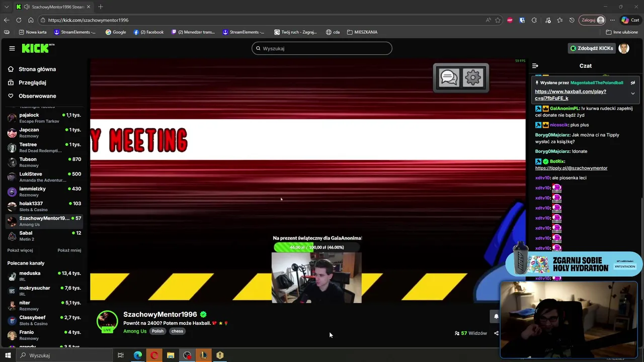Open the browser three-dots menu
Image resolution: width=644 pixels, height=362 pixels.
612,20
